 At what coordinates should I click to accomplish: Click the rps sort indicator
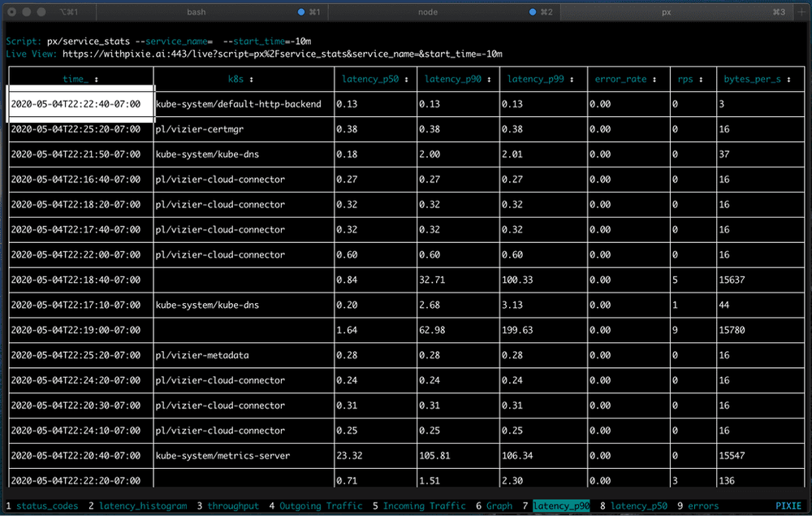point(701,80)
